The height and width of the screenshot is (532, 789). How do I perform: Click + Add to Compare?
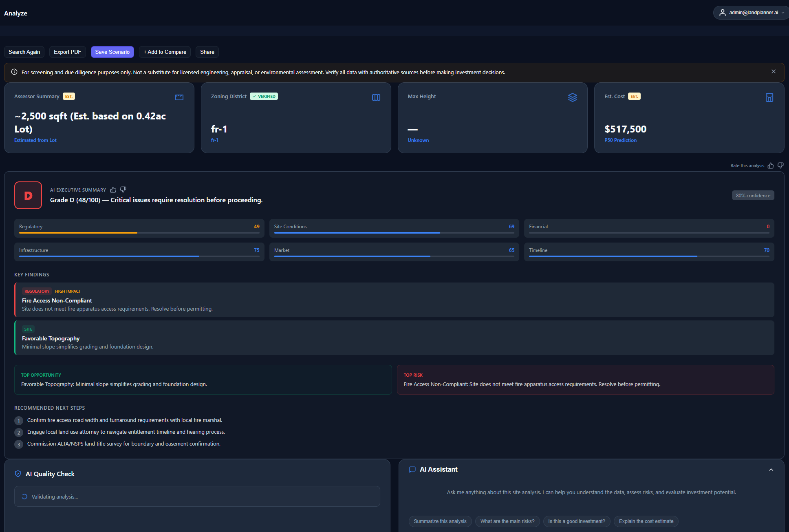(x=165, y=52)
